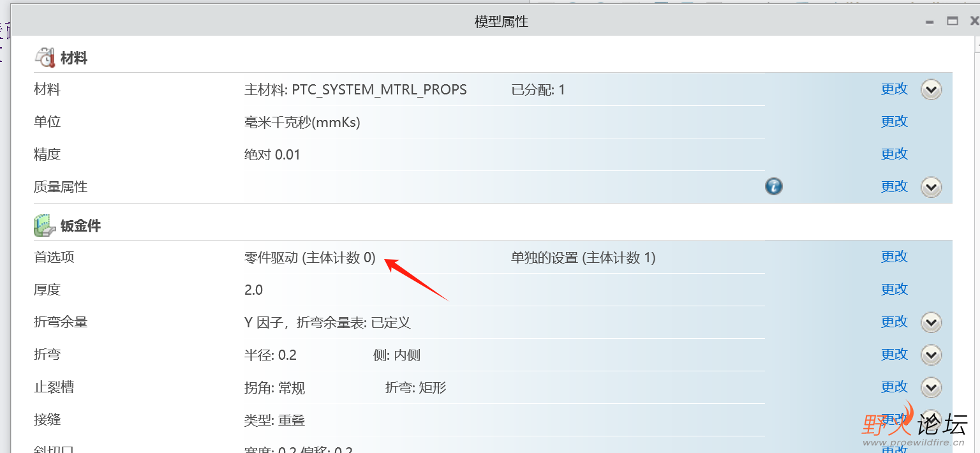Select the text 半径: 0.2
The image size is (980, 453).
tap(271, 355)
